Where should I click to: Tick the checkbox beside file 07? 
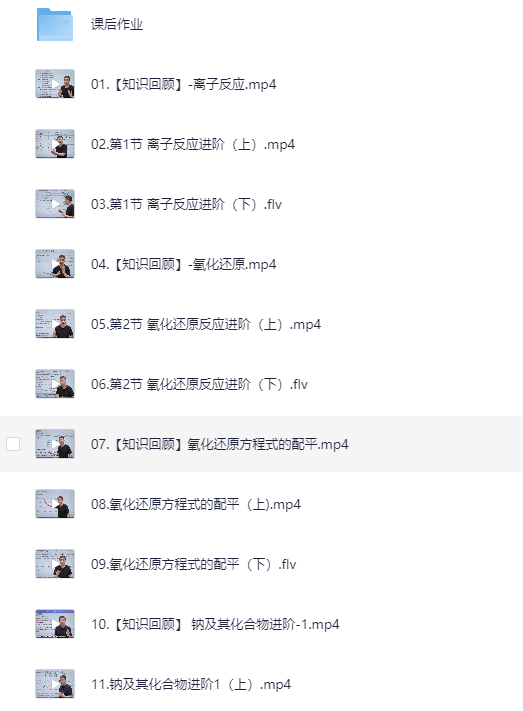[13, 444]
